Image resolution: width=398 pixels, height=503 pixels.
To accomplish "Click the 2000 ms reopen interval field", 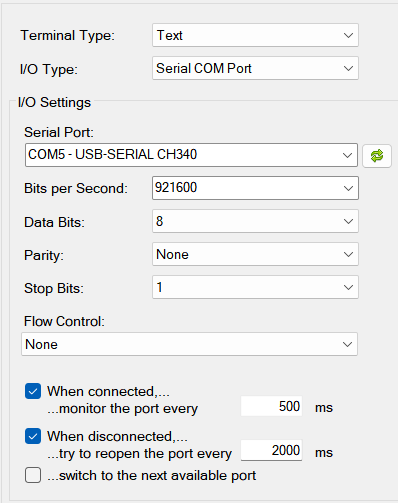I will pyautogui.click(x=271, y=451).
